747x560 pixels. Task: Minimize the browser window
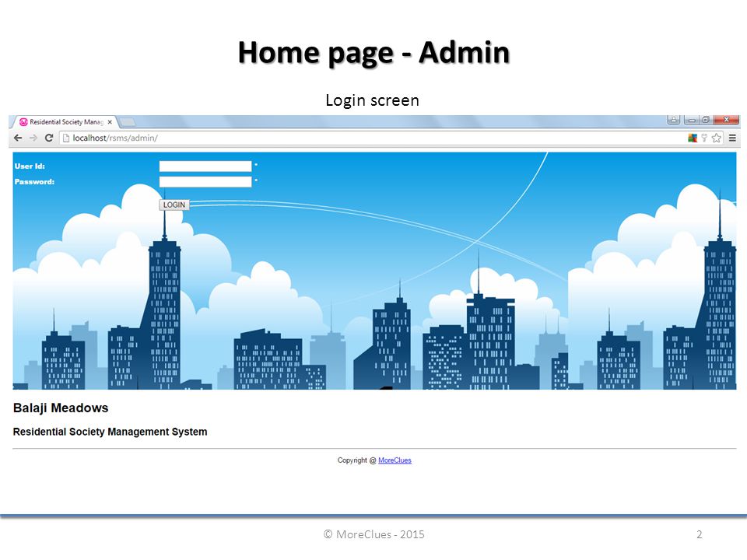point(692,120)
